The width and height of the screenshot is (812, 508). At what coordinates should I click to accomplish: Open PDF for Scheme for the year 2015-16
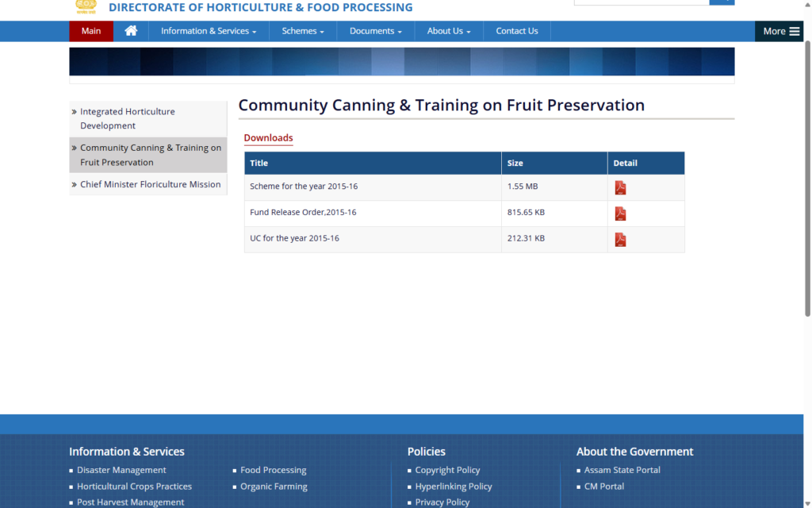point(620,187)
